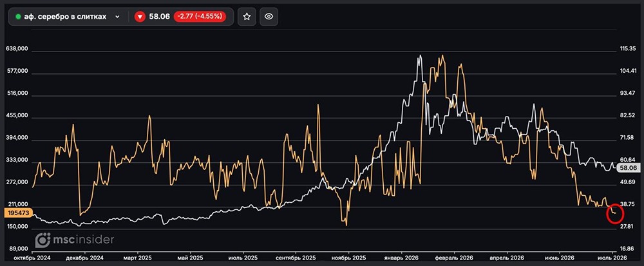Screen dimensions: 644x266
Task: Click the star favorite icon
Action: click(x=247, y=16)
